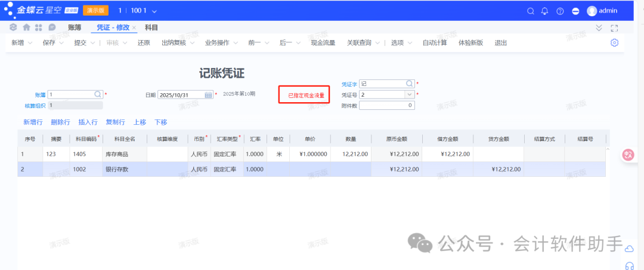Click the 附件数 input field
The image size is (644, 270).
coord(386,105)
